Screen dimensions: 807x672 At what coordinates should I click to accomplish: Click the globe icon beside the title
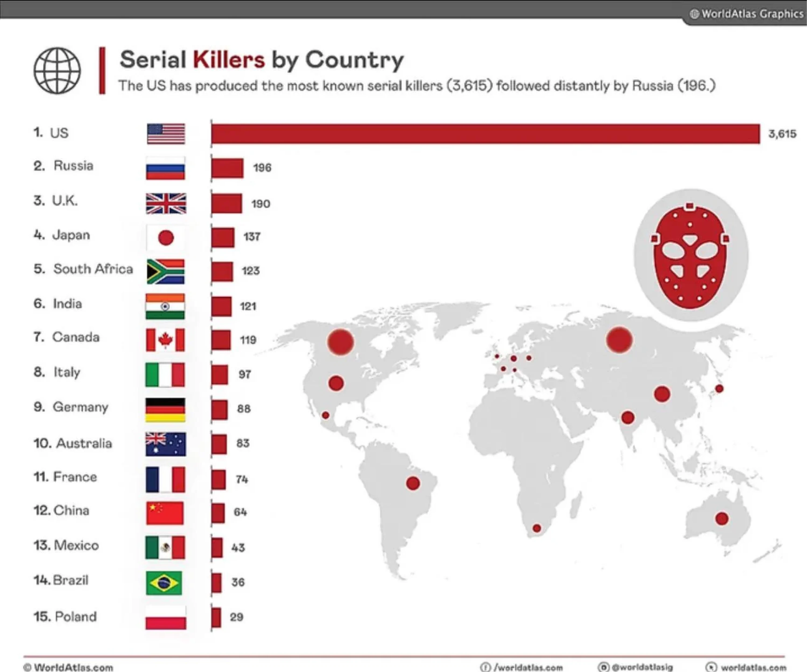point(57,70)
